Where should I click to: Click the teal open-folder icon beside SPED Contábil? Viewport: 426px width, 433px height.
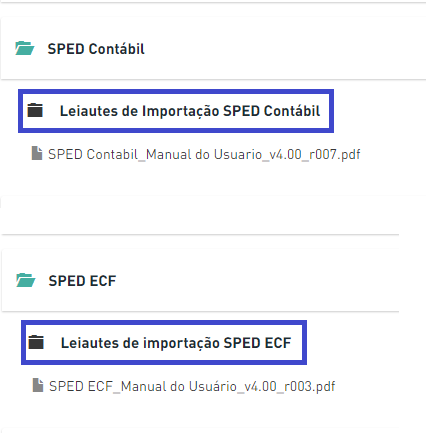pyautogui.click(x=25, y=48)
